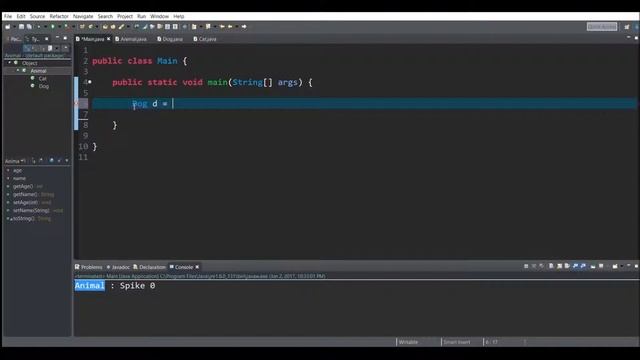Click the Save All toolbar icon
The height and width of the screenshot is (360, 640).
pyautogui.click(x=29, y=27)
